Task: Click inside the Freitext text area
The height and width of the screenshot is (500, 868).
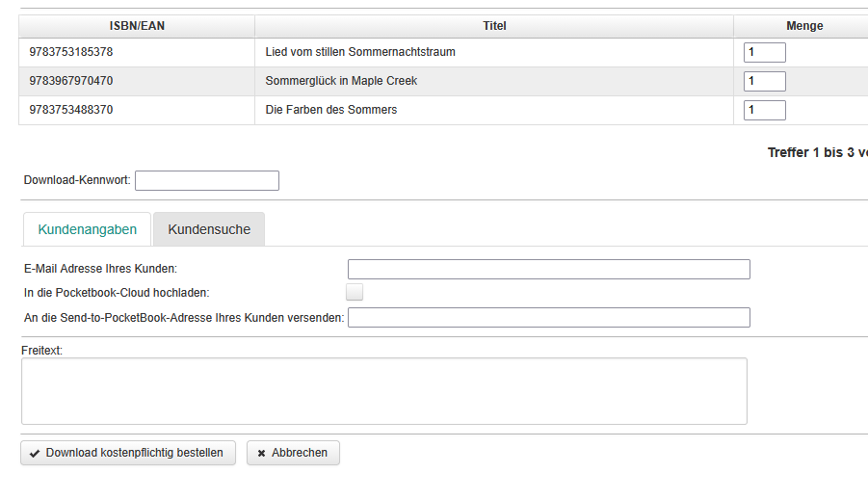Action: (x=383, y=391)
